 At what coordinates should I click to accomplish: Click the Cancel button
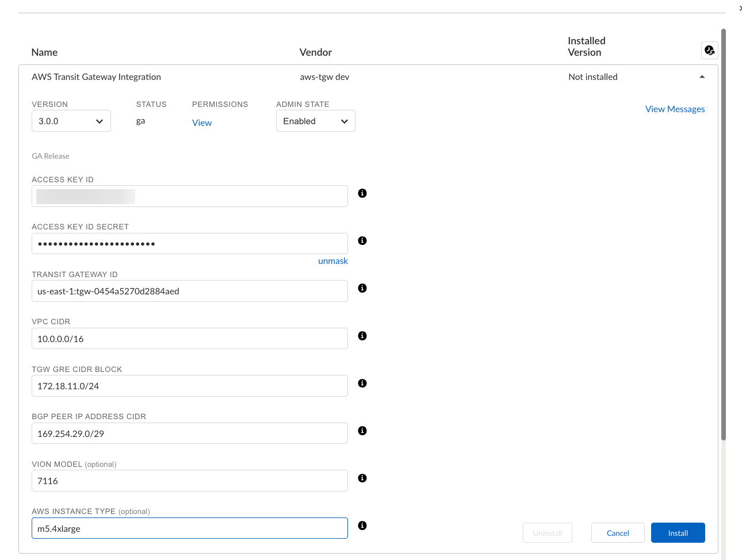click(618, 533)
